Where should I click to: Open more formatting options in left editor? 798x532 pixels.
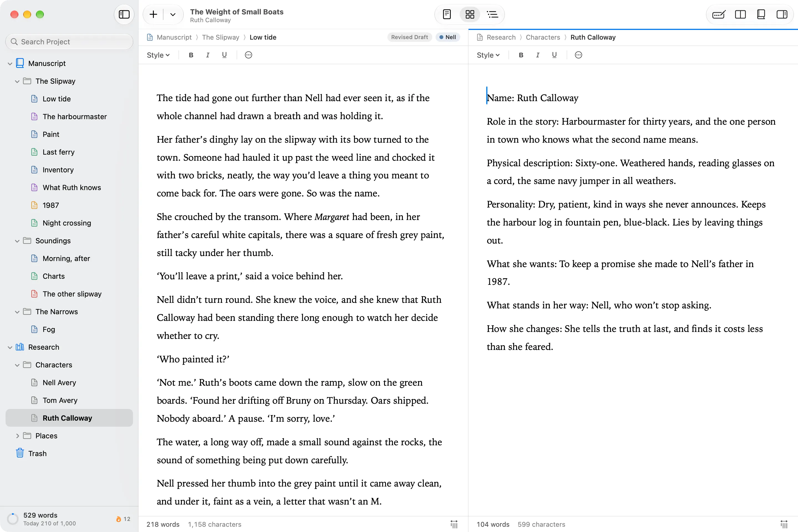pyautogui.click(x=249, y=55)
